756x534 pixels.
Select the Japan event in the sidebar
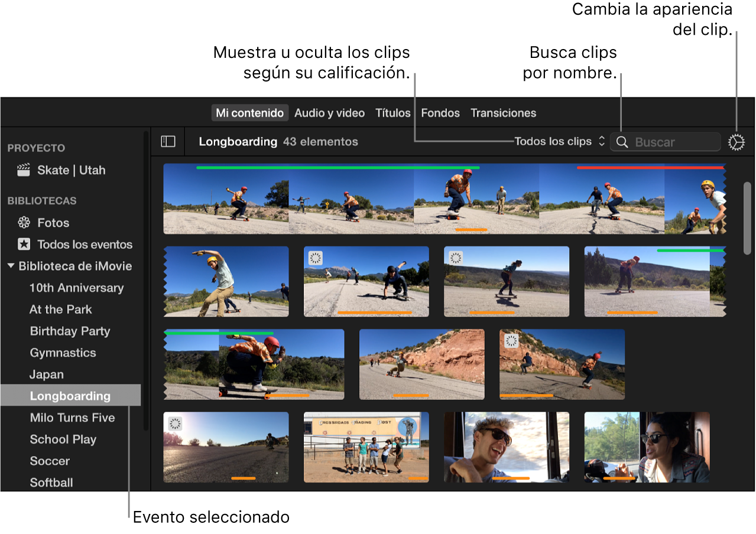(x=47, y=375)
